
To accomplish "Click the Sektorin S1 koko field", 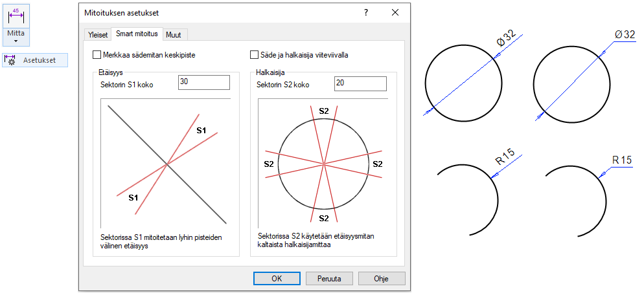I will pyautogui.click(x=203, y=83).
